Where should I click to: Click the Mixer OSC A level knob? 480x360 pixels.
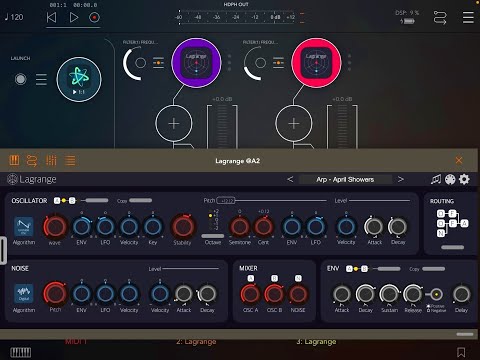pos(250,294)
